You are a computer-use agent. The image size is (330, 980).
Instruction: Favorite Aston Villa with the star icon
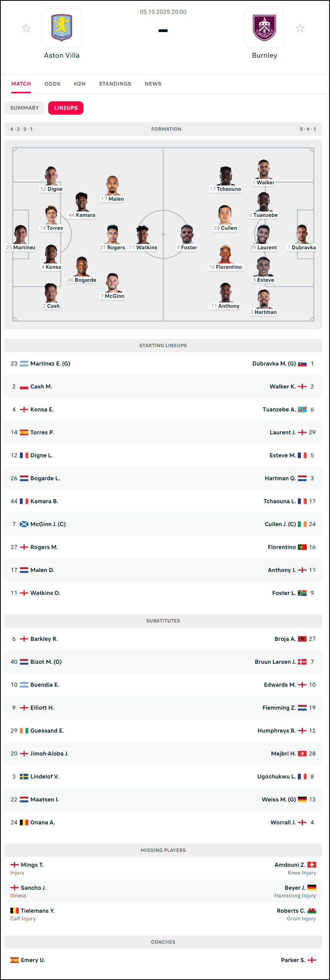click(26, 28)
